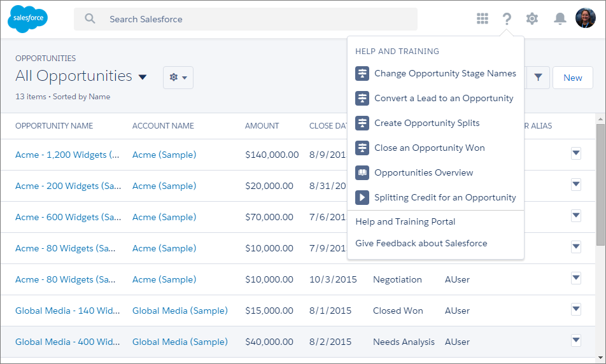Click the Salesforce cloud logo
The height and width of the screenshot is (364, 606).
pos(27,18)
